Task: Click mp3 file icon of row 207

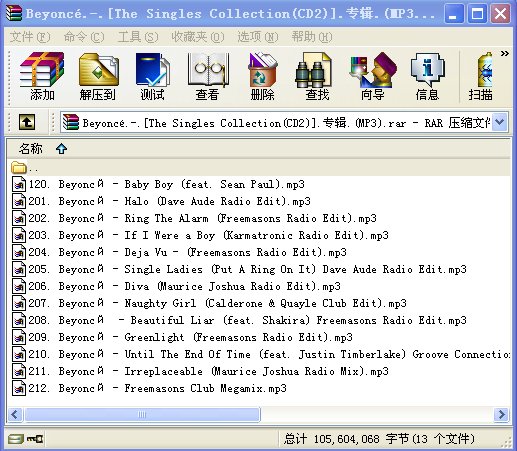Action: pyautogui.click(x=19, y=303)
